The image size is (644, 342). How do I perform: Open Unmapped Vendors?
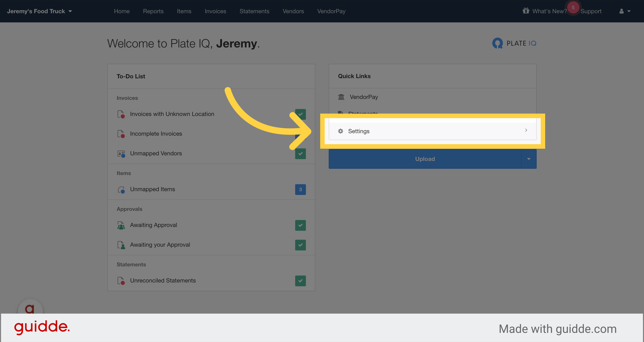(156, 153)
